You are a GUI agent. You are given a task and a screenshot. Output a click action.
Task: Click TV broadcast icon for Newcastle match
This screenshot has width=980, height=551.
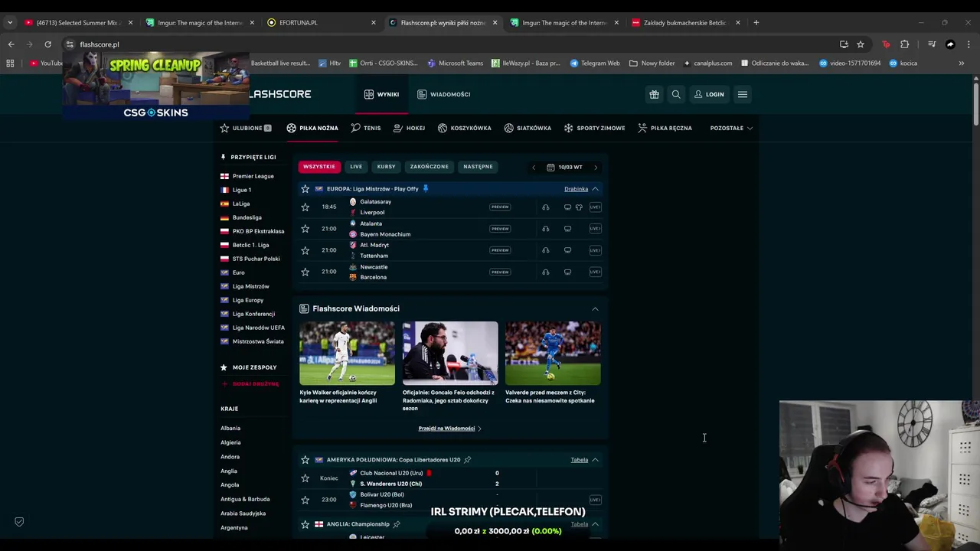point(567,272)
